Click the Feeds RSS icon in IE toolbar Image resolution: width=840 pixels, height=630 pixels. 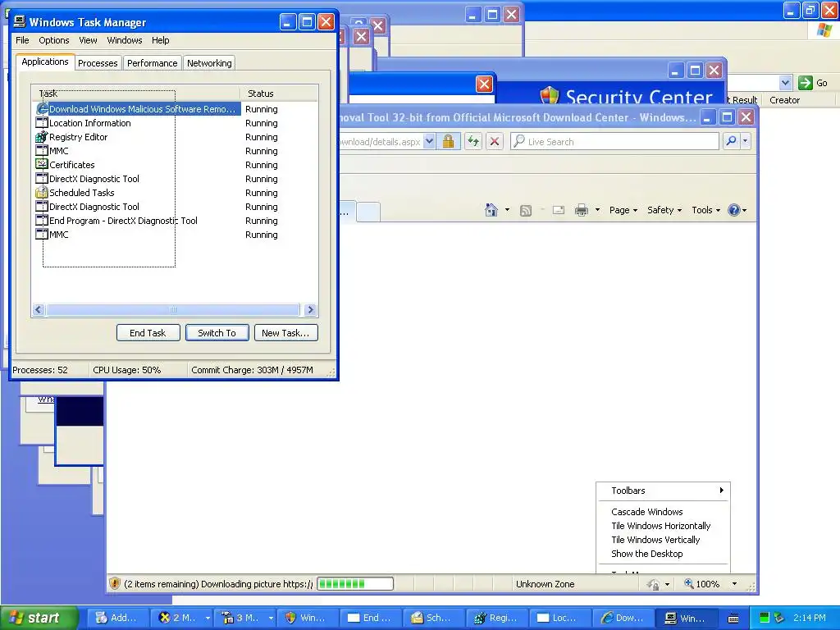[526, 211]
